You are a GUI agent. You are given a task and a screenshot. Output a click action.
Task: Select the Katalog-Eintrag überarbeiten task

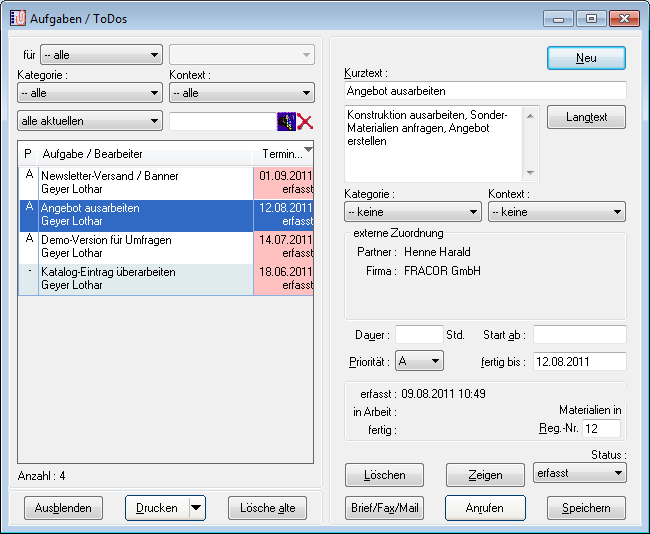point(135,279)
